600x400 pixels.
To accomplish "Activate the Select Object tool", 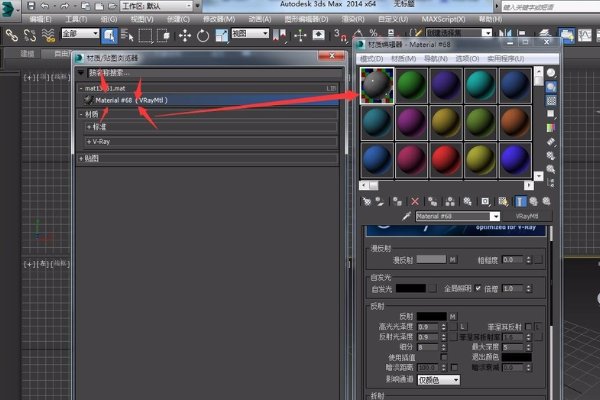I will (109, 36).
